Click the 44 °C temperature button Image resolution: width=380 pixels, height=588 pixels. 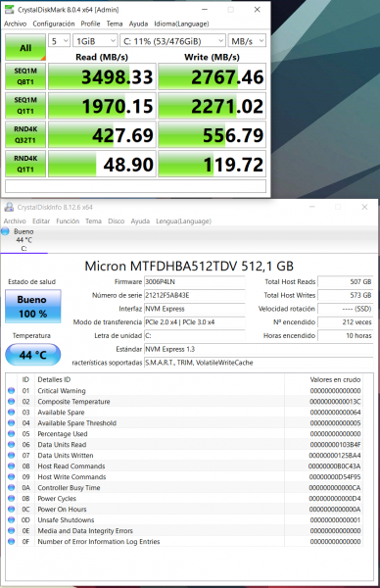[33, 355]
